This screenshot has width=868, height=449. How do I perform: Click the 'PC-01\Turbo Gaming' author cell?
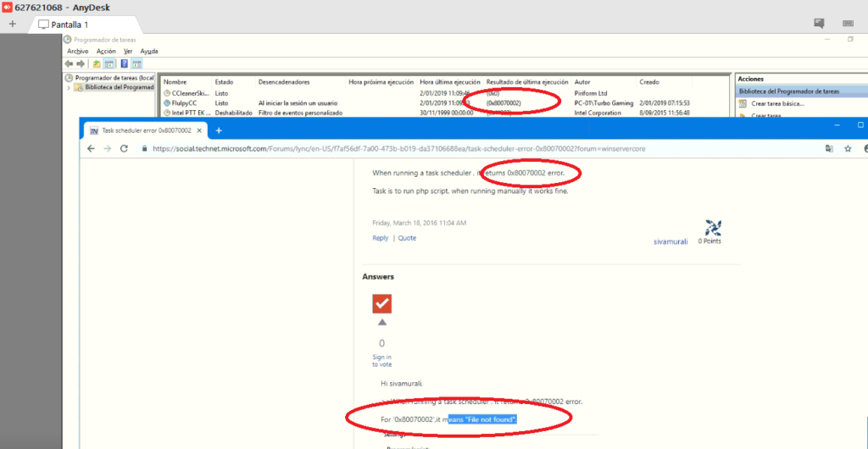(604, 103)
